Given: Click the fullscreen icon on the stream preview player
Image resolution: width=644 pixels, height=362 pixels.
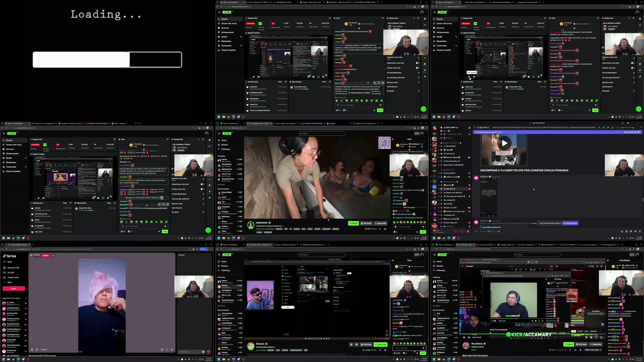Looking at the screenshot, I should coord(318,77).
